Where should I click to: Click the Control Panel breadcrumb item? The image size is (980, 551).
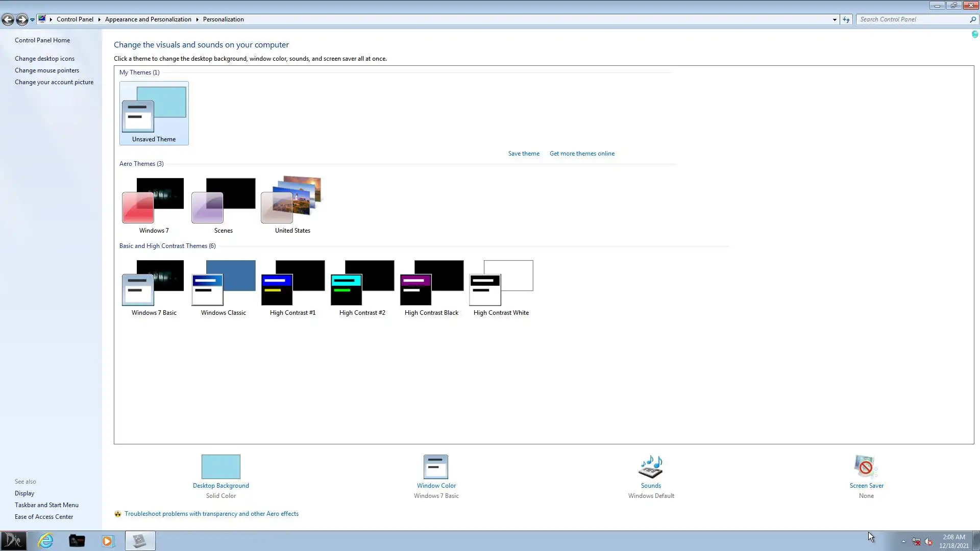point(75,19)
